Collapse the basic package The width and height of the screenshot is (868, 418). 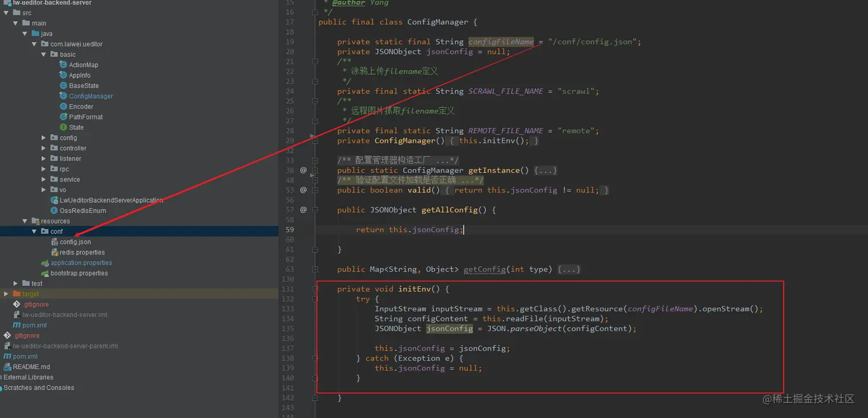point(43,54)
